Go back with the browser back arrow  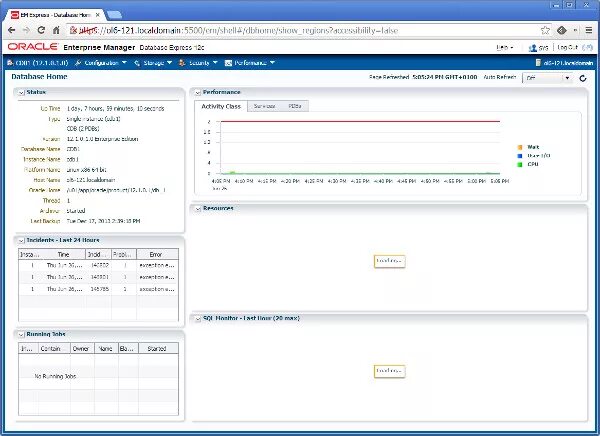tap(11, 30)
